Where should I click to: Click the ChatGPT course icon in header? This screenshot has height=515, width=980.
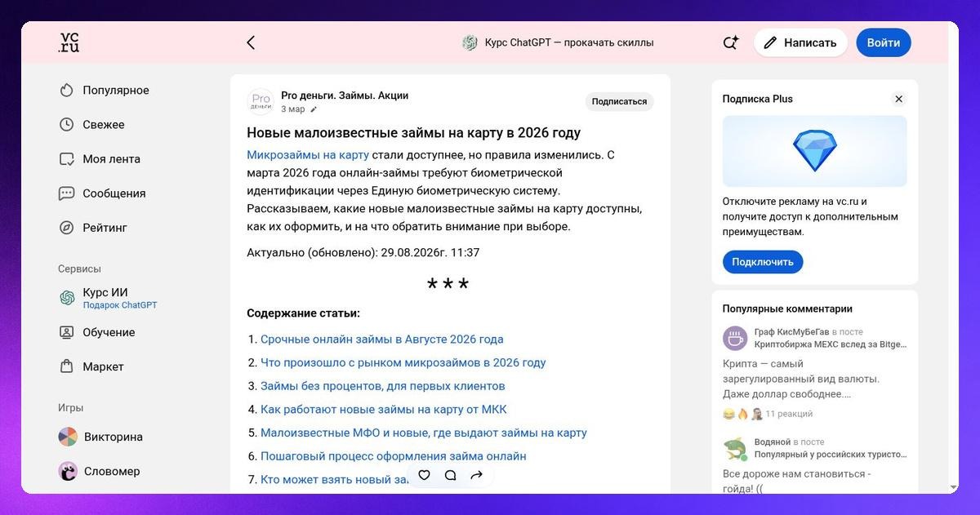470,42
